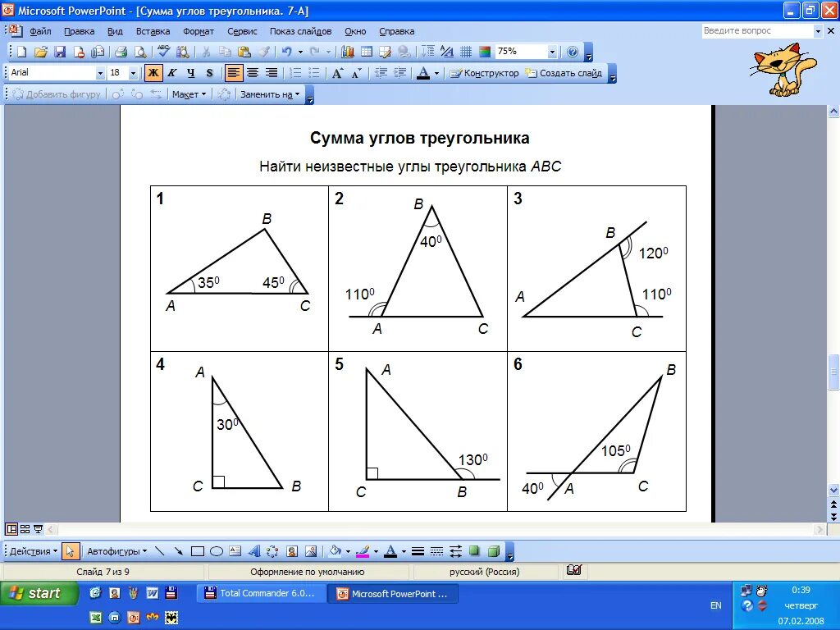
Task: Choose dash style icon
Action: [x=436, y=550]
